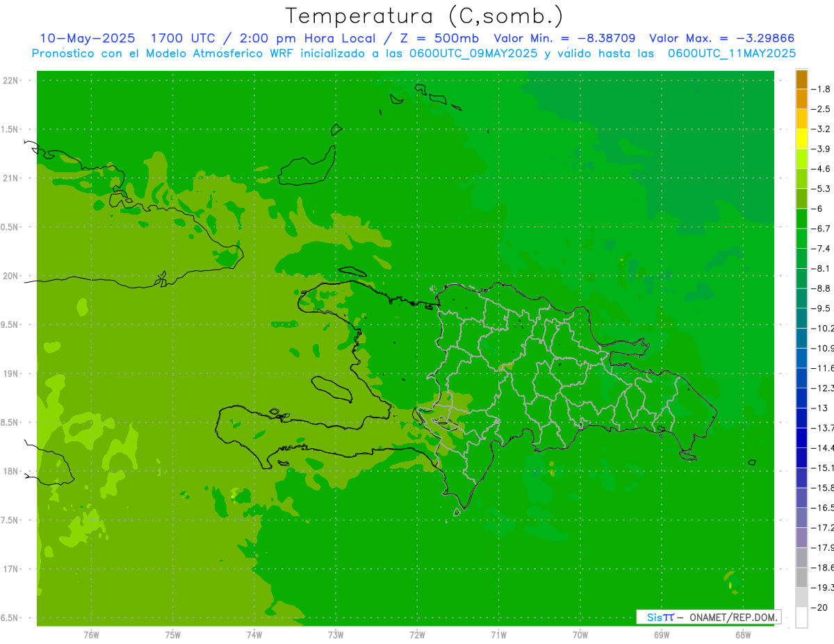Click the "Valor Min. = -8.38709" readout
Image resolution: width=834 pixels, height=644 pixels.
[x=564, y=38]
